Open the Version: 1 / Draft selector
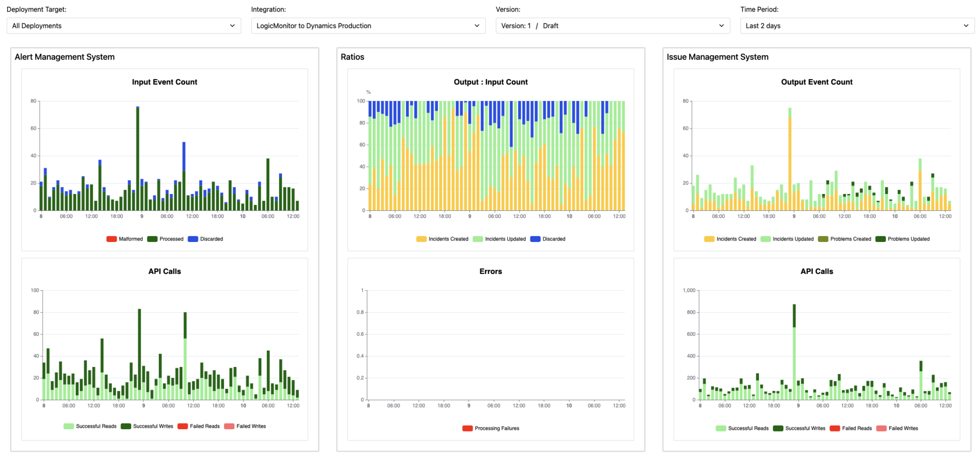Viewport: 980px width, 457px height. (612, 25)
